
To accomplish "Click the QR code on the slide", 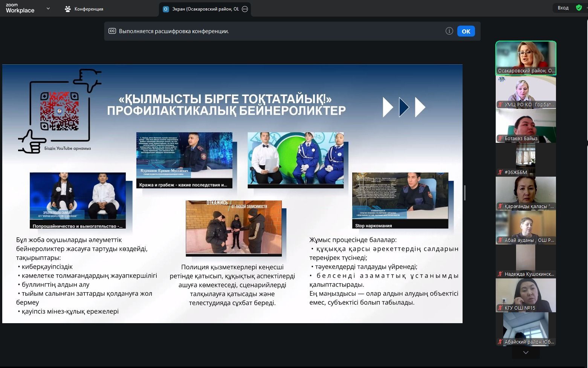I will click(x=60, y=111).
